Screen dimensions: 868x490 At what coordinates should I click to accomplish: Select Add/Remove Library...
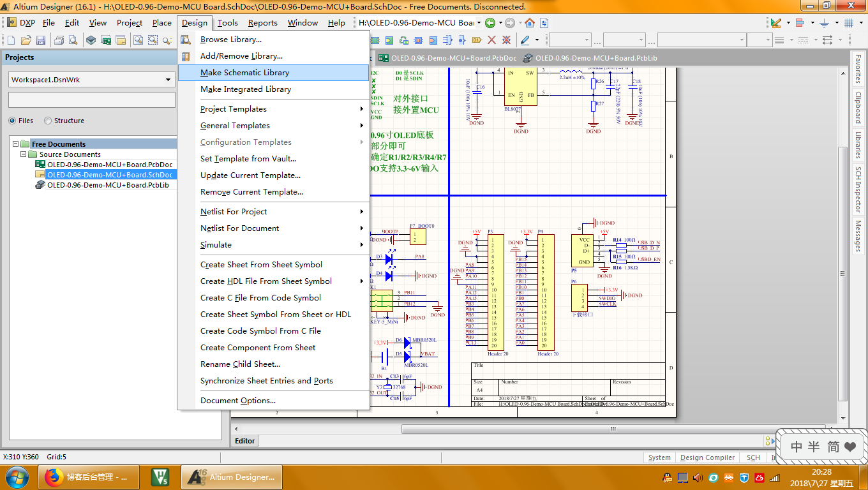click(x=273, y=56)
